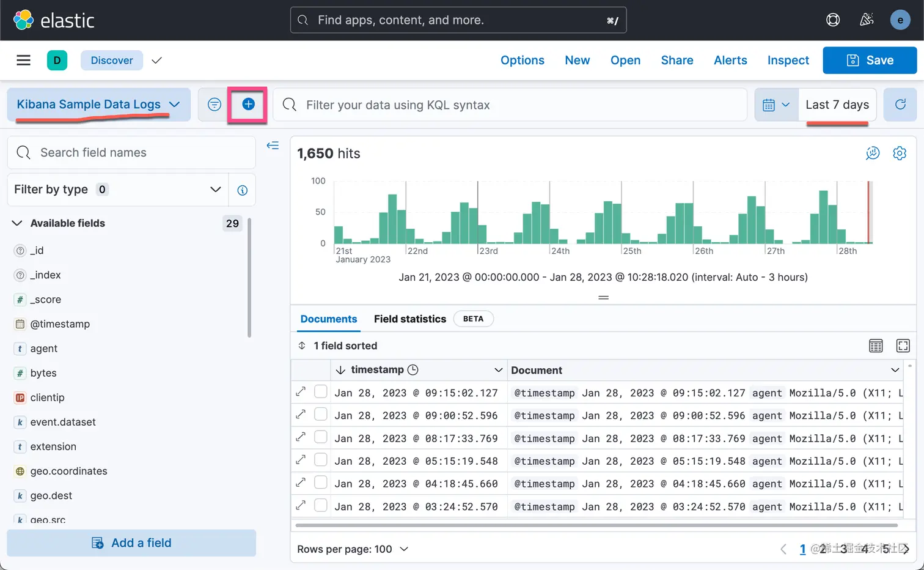924x570 pixels.
Task: Click the clientip IP field icon
Action: [x=20, y=398]
